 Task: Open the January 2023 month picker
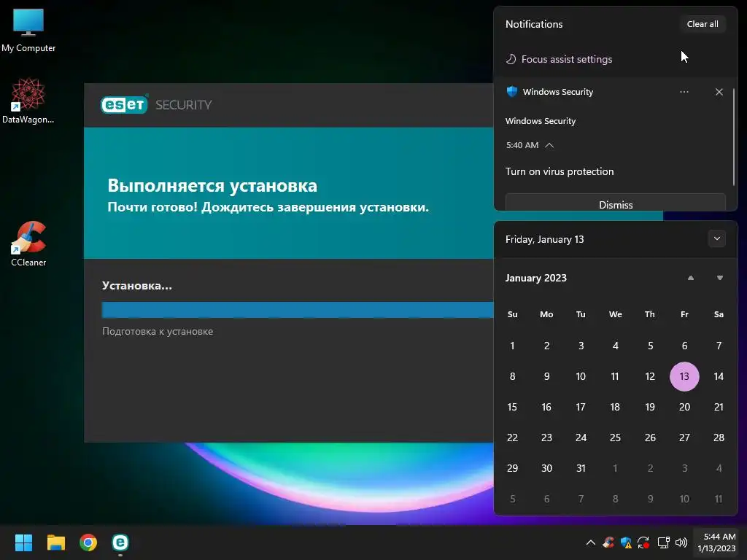[x=536, y=278]
